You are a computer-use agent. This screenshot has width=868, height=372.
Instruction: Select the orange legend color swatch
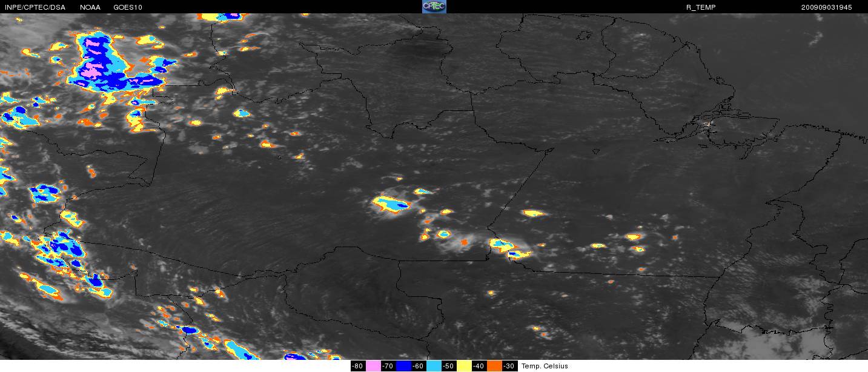click(495, 366)
